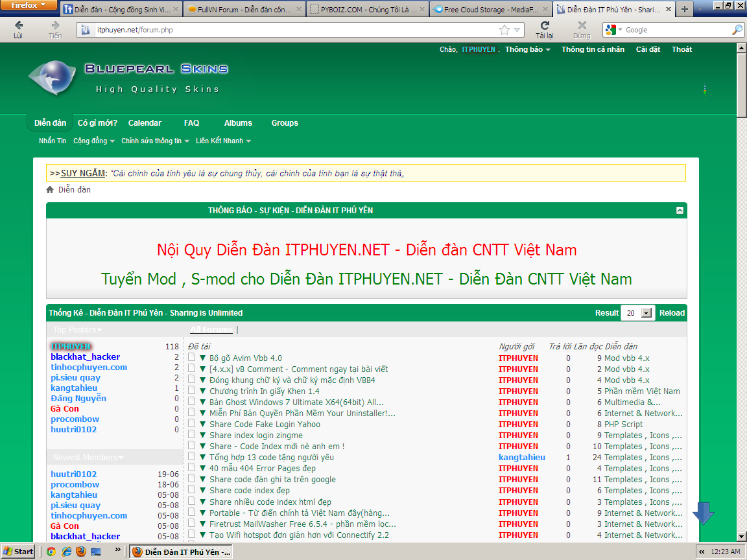Click the search magnifier in Google box
This screenshot has width=747, height=560.
tap(737, 30)
